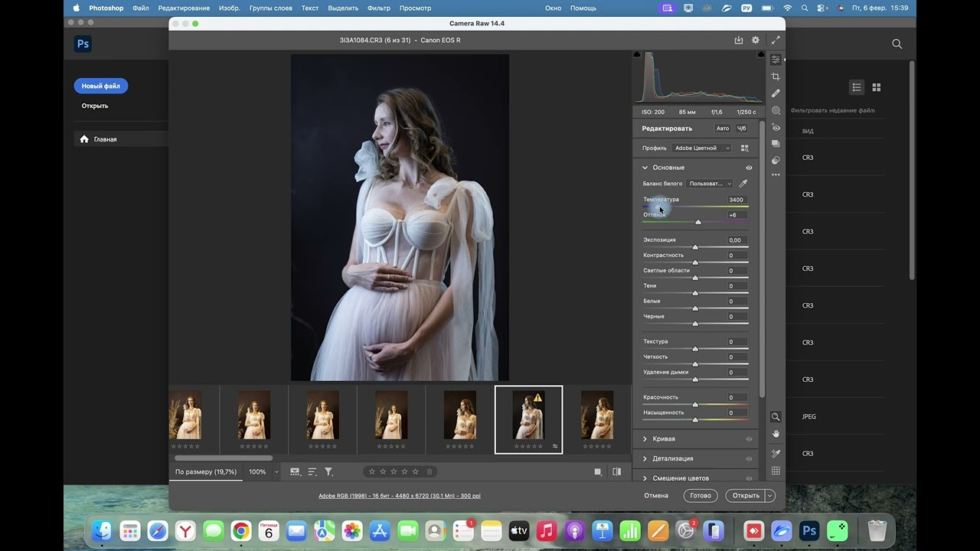
Task: Click the Открыть button in Camera Raw
Action: (746, 496)
